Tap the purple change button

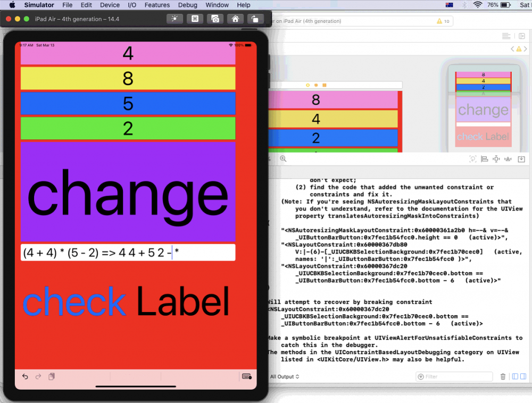(128, 191)
